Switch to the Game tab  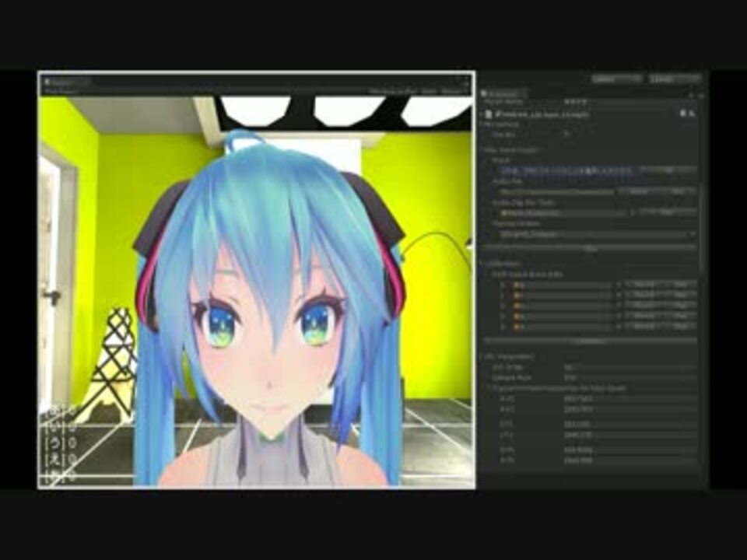pyautogui.click(x=65, y=82)
